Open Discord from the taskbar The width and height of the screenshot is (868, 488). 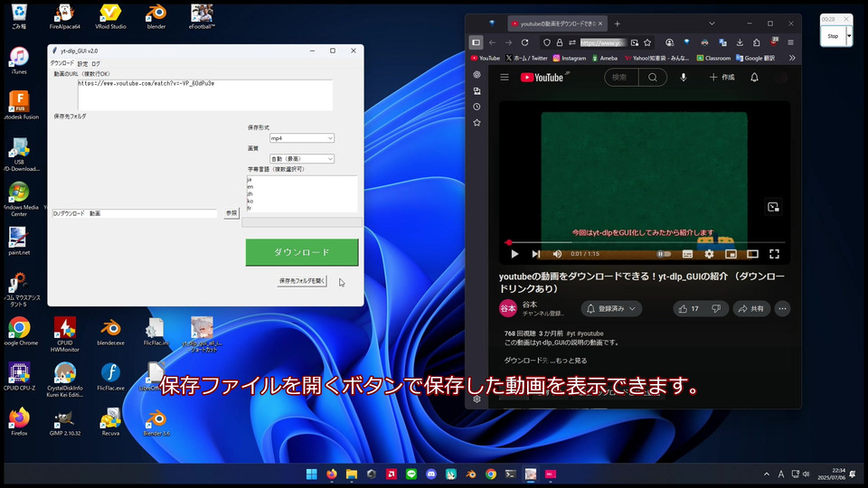tap(431, 474)
